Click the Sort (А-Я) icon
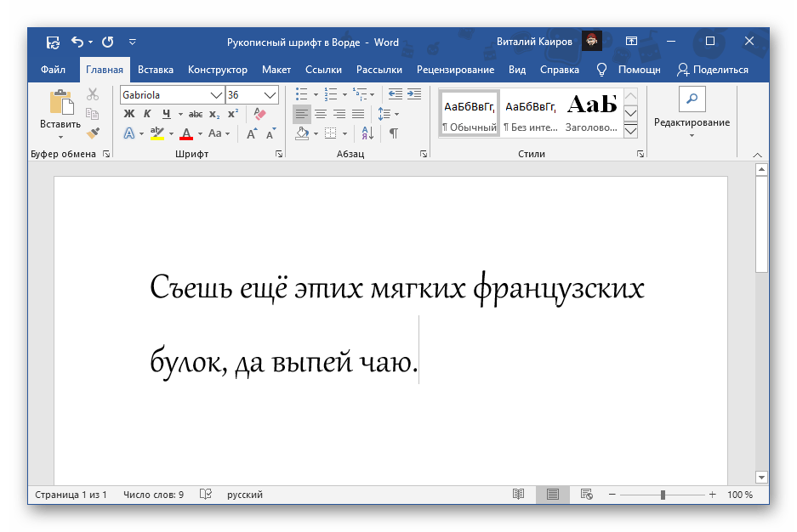Screen dimensions: 797x532 367,133
